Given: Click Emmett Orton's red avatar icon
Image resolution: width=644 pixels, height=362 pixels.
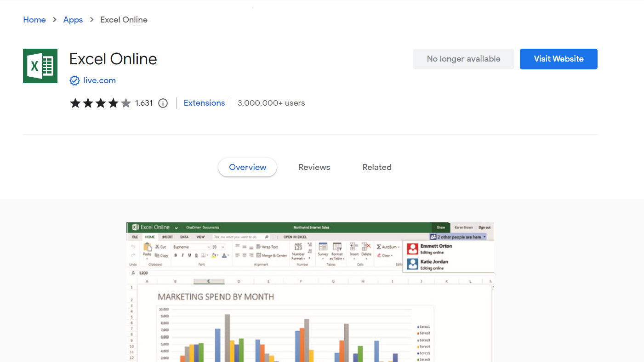Looking at the screenshot, I should [x=412, y=249].
